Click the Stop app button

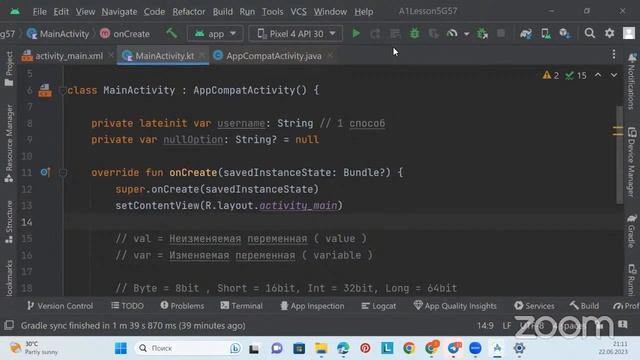501,33
